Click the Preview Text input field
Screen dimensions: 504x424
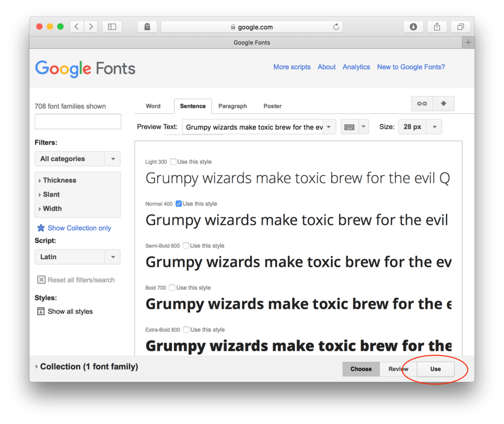click(x=253, y=127)
